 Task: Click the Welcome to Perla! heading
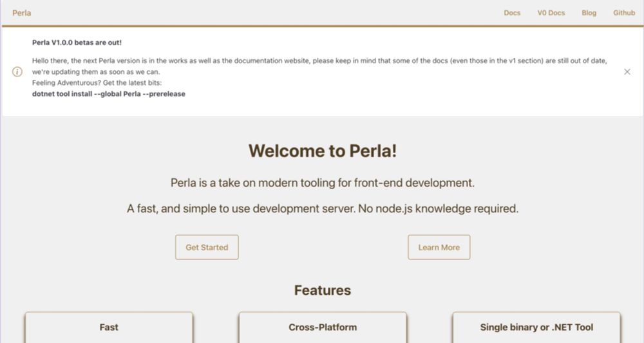[323, 151]
